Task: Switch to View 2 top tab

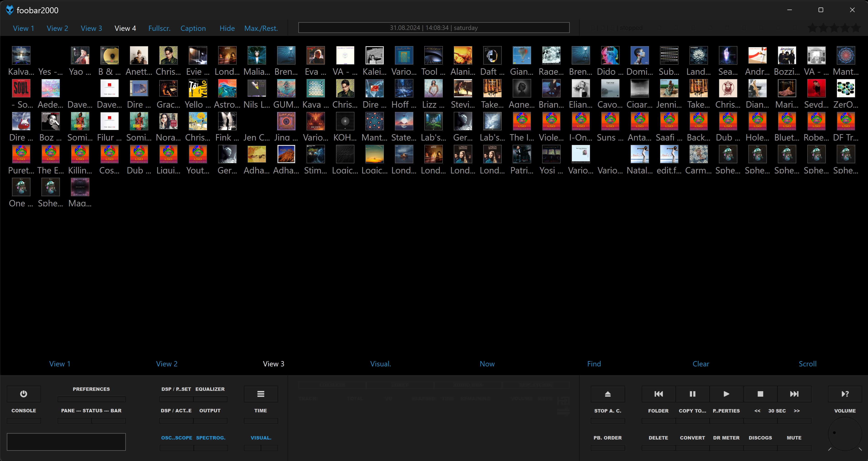Action: 57,28
